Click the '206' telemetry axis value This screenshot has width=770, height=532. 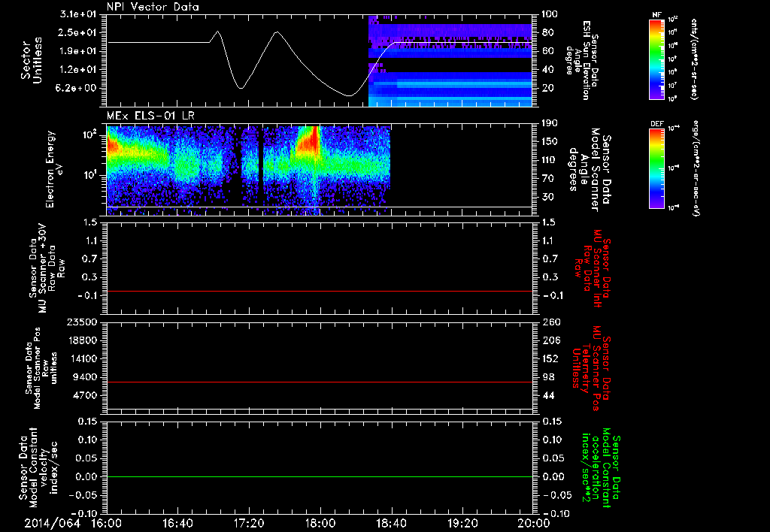550,340
